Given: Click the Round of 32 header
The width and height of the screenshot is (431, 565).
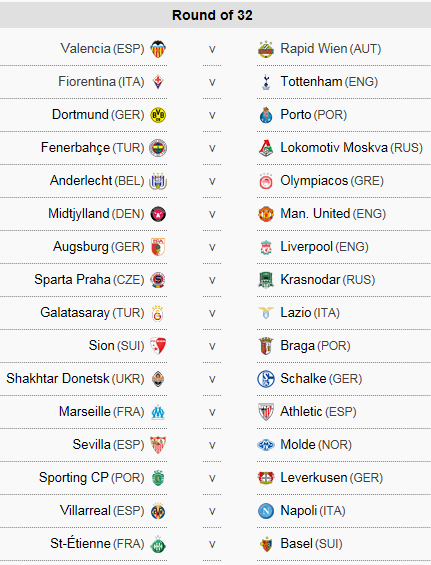Looking at the screenshot, I should [x=212, y=15].
